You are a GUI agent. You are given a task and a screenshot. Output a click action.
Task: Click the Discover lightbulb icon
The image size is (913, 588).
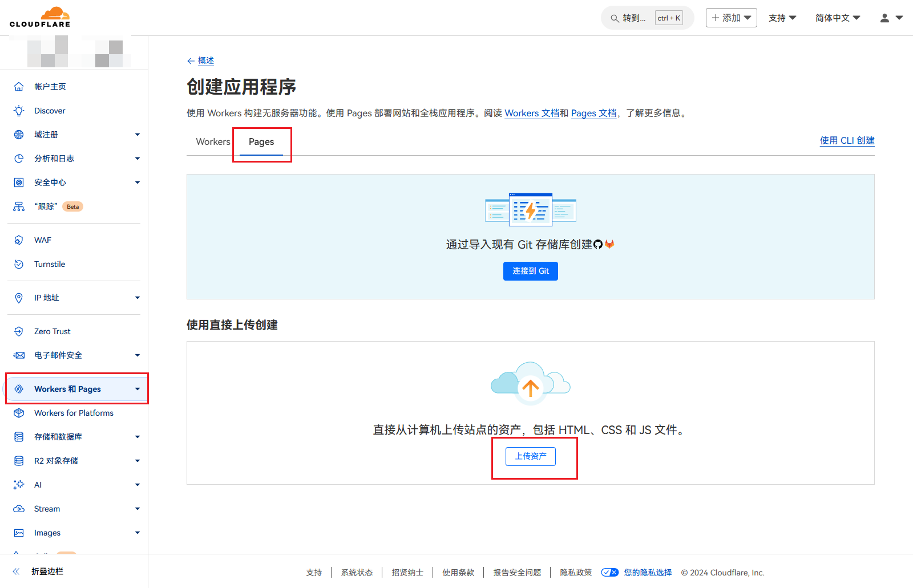click(x=19, y=111)
